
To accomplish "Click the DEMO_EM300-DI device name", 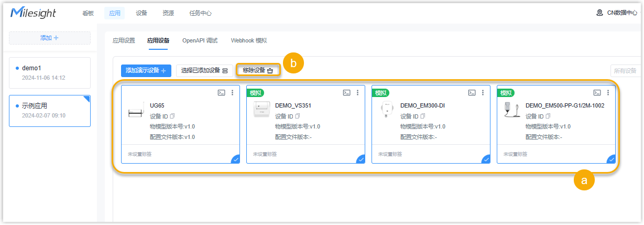I will point(422,105).
